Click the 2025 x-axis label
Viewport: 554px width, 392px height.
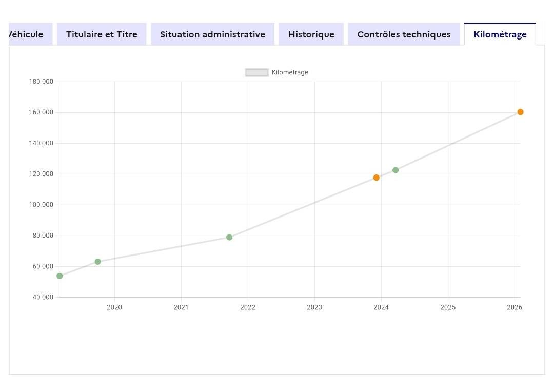(448, 307)
